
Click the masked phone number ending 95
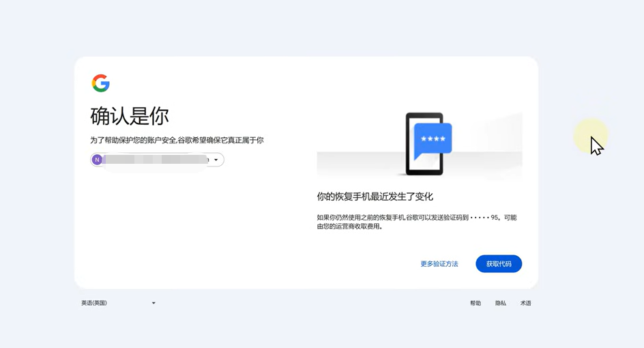(x=485, y=218)
